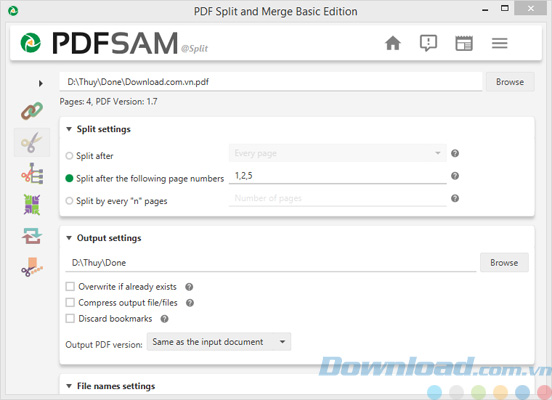
Task: Click the Pages: 4, PDF Version text
Action: (108, 102)
